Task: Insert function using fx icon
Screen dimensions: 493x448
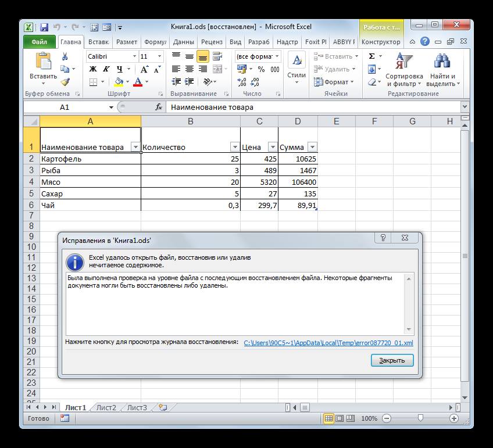Action: click(159, 107)
